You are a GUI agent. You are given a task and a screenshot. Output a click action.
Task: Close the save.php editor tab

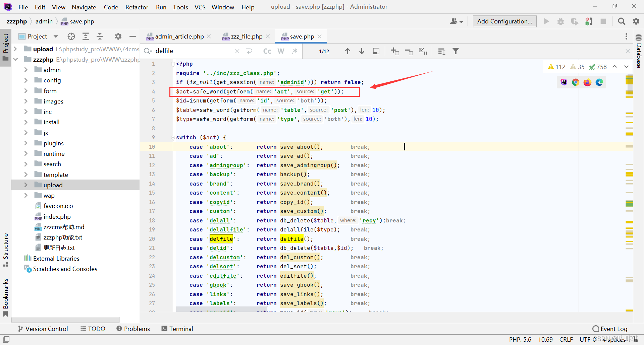pyautogui.click(x=320, y=36)
